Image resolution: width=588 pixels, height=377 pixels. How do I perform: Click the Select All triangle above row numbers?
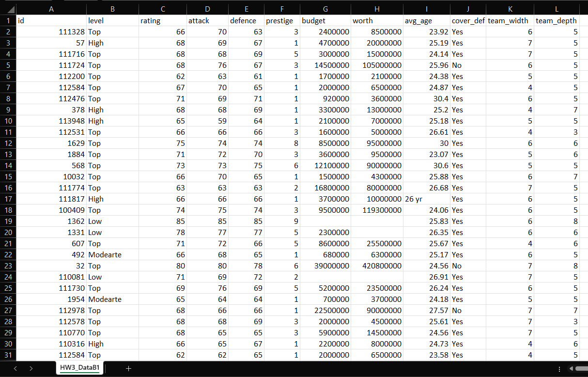[x=9, y=9]
